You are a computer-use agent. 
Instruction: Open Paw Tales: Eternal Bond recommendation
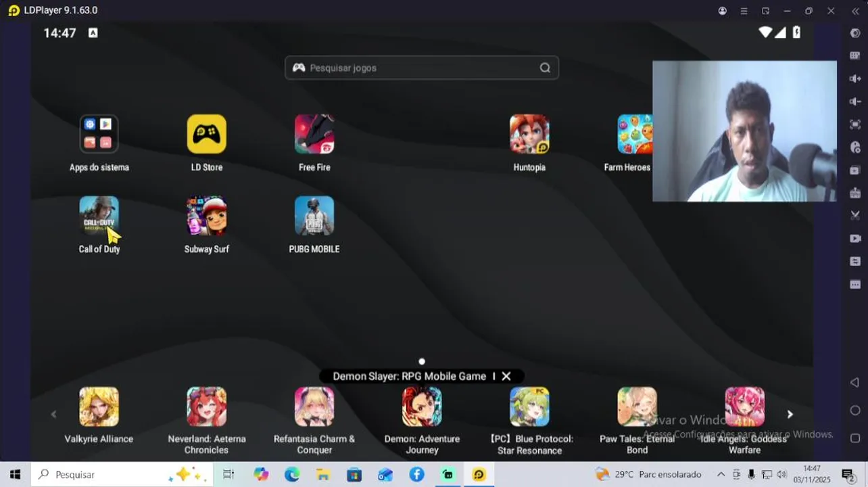pos(637,407)
